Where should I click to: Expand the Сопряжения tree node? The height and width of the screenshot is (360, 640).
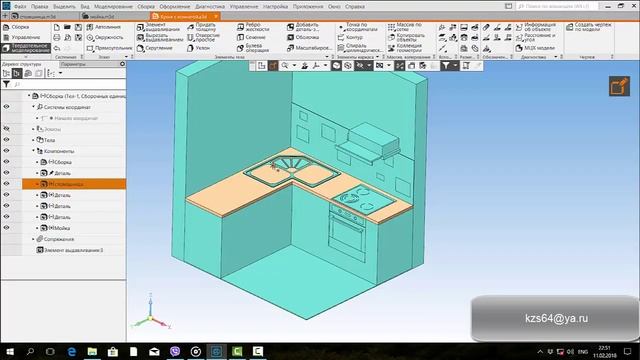[x=33, y=239]
